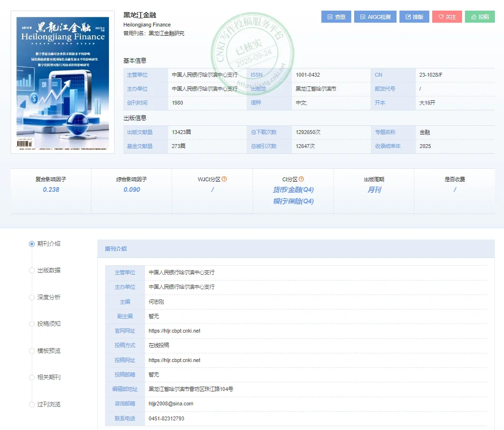
Task: Open the AIGC检测 detection tool
Action: 375,16
